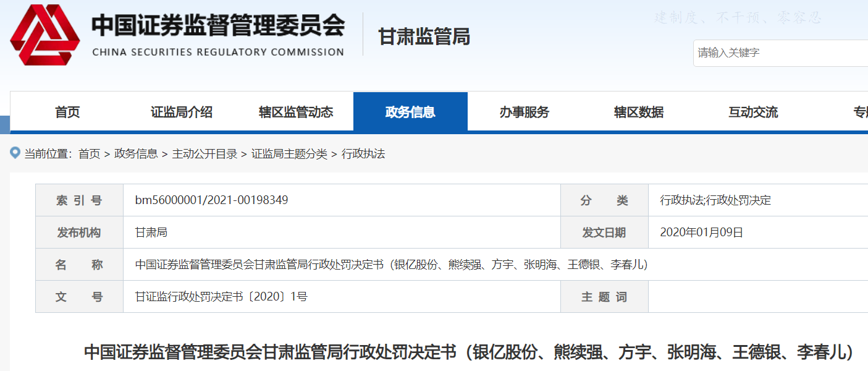Open the 证监局介绍 navigation tab
868x371 pixels.
pos(182,112)
